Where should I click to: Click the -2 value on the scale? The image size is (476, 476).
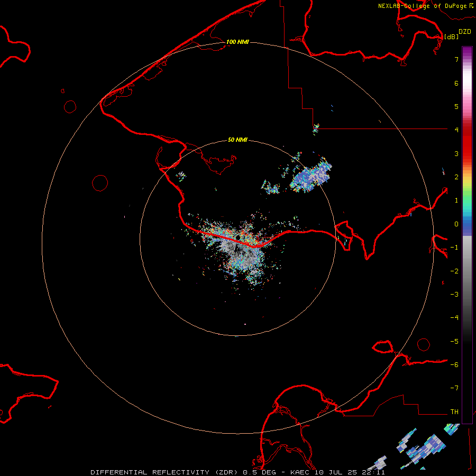(454, 271)
